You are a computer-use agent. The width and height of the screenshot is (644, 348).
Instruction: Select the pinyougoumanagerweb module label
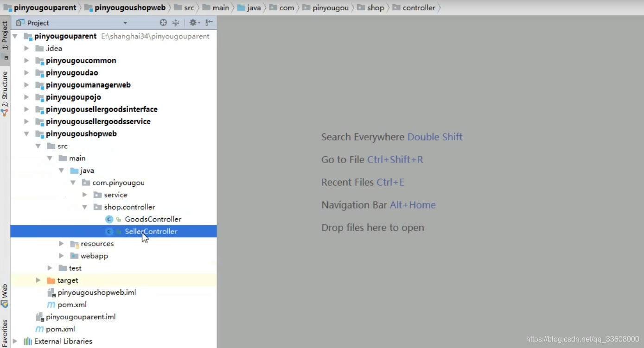click(x=88, y=85)
